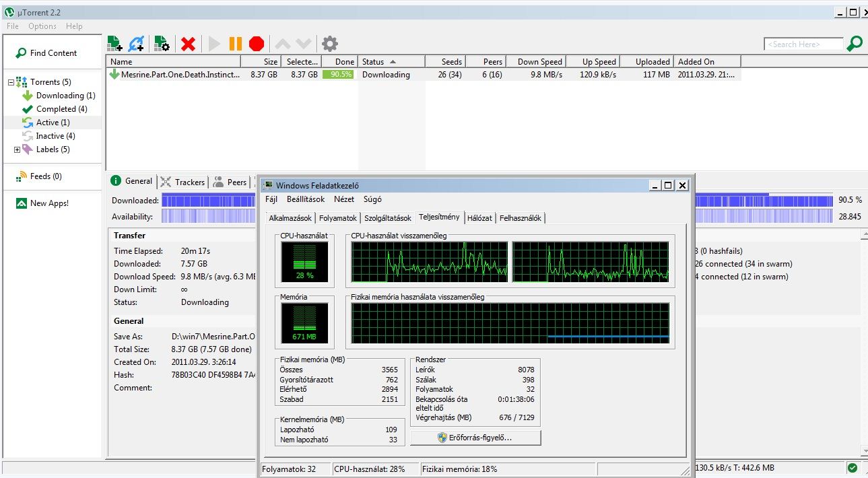This screenshot has height=478, width=868.
Task: Collapse the Torrents tree node
Action: (x=11, y=82)
